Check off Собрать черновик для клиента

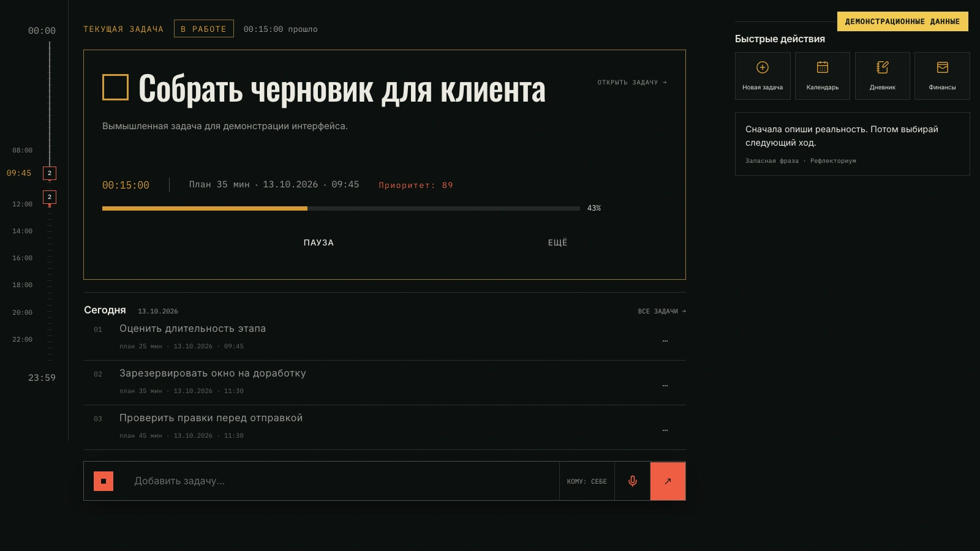[x=115, y=87]
